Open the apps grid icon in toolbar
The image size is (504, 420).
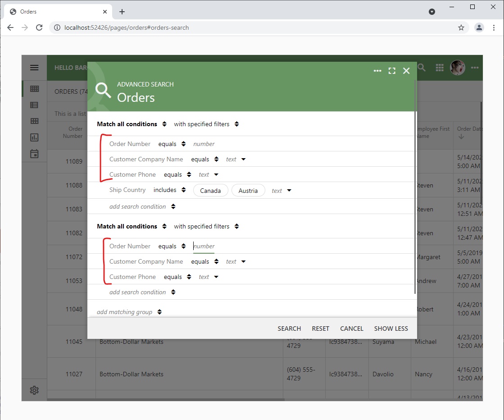click(x=440, y=68)
